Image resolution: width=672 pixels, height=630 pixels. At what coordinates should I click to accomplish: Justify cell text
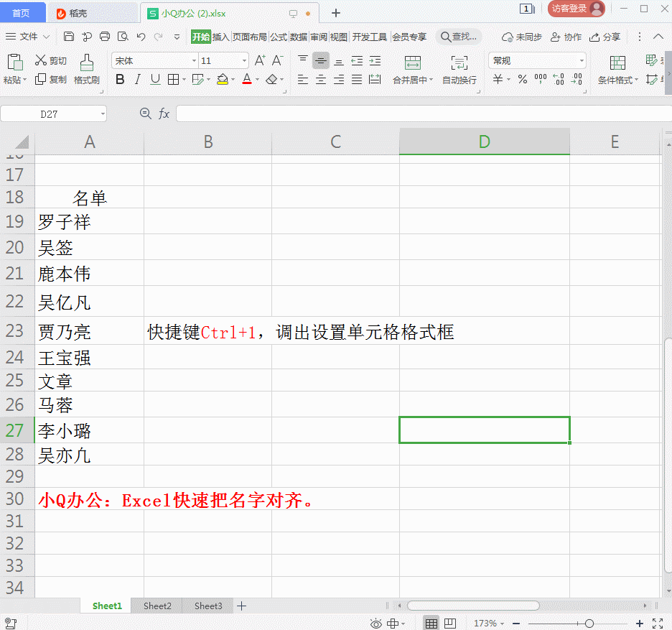pyautogui.click(x=357, y=79)
